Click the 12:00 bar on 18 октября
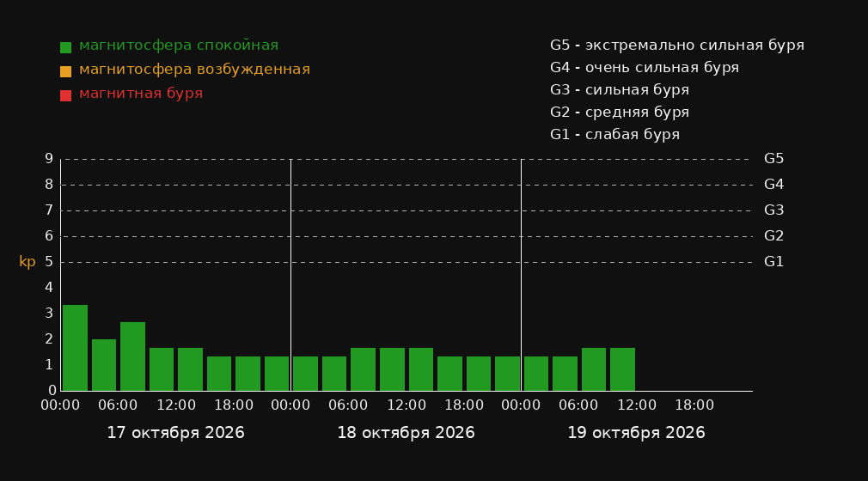The image size is (868, 481). tap(421, 369)
